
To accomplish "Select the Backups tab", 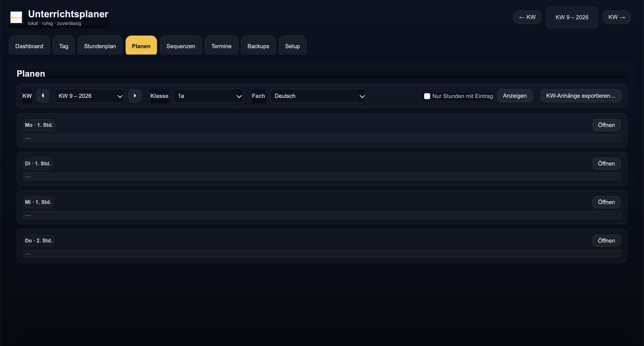I will click(x=258, y=46).
